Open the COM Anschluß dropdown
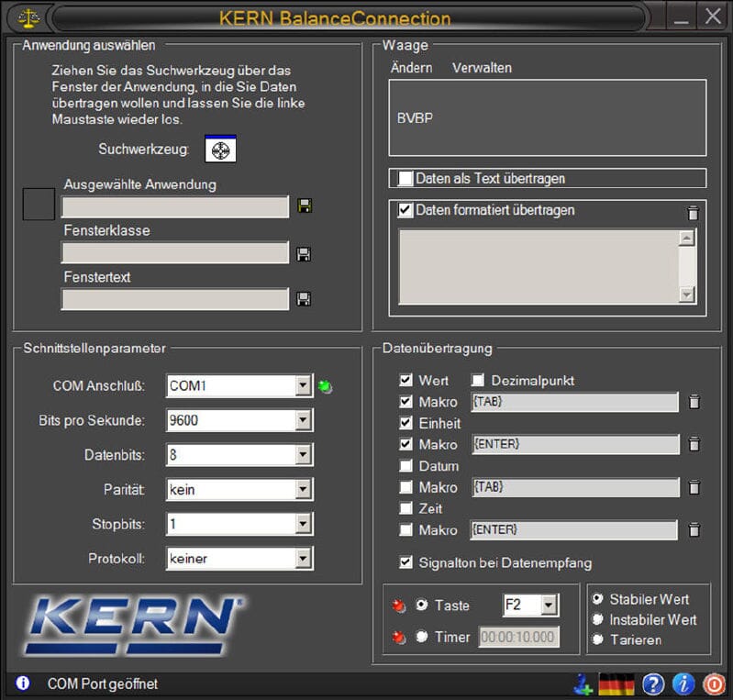The height and width of the screenshot is (700, 733). (x=303, y=385)
